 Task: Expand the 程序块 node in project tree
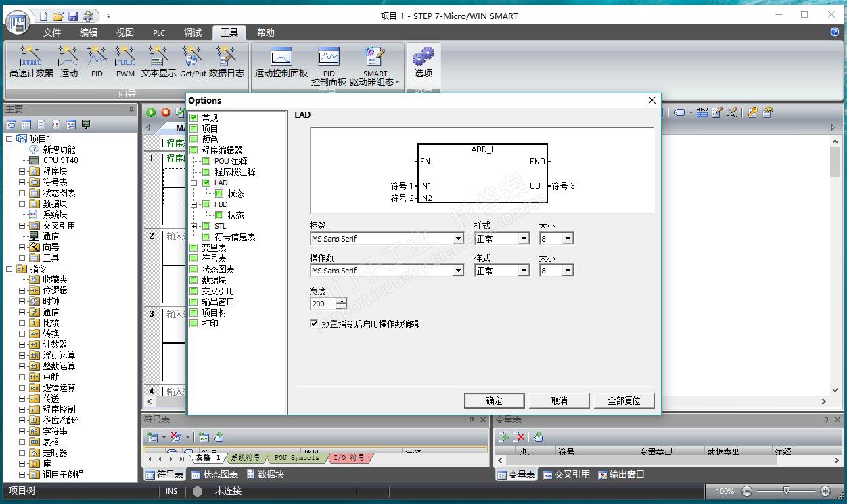22,171
